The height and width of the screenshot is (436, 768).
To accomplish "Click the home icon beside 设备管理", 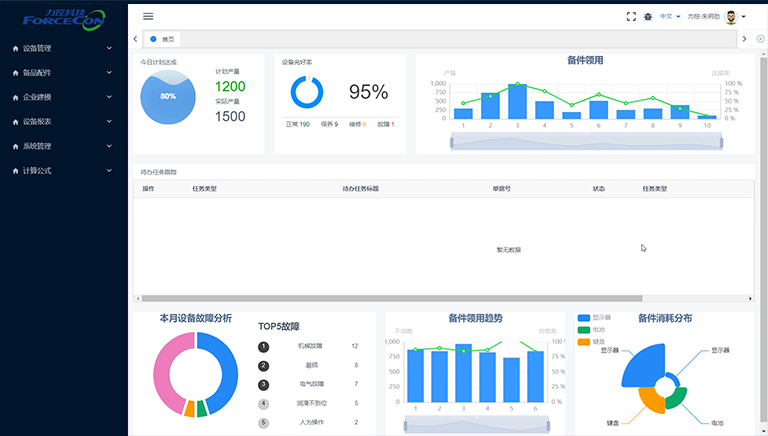I will pyautogui.click(x=14, y=48).
